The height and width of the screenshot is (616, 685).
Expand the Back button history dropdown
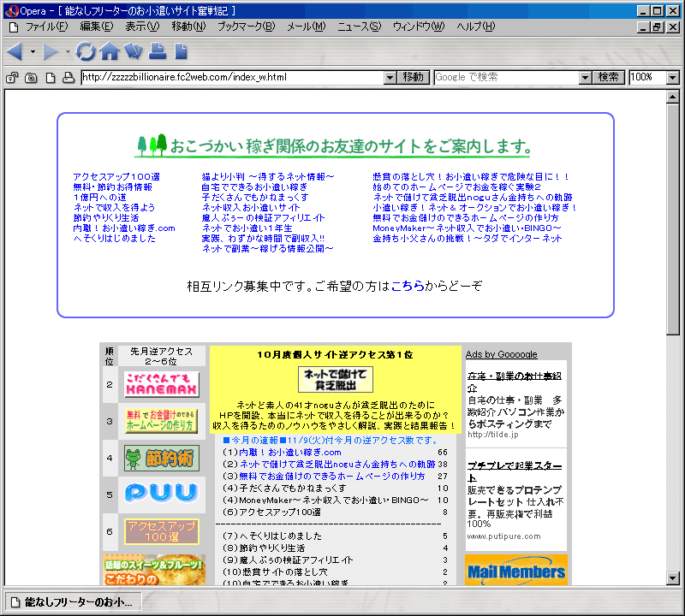33,51
